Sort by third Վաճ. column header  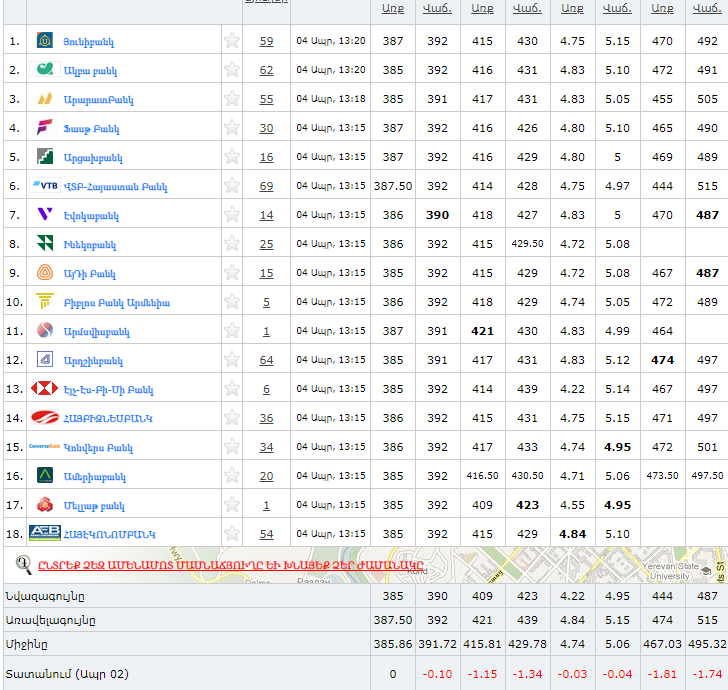coord(617,8)
